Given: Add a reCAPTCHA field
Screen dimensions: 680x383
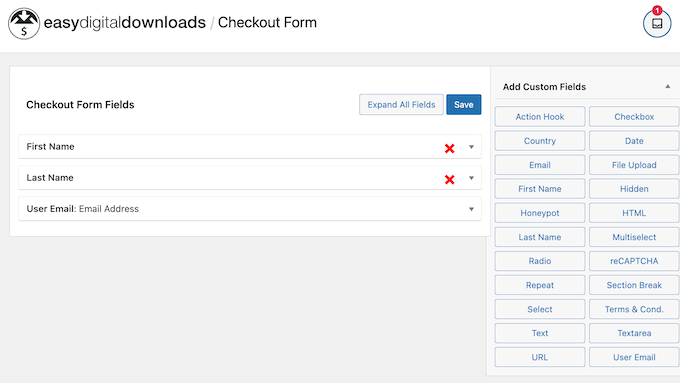Looking at the screenshot, I should tap(634, 261).
